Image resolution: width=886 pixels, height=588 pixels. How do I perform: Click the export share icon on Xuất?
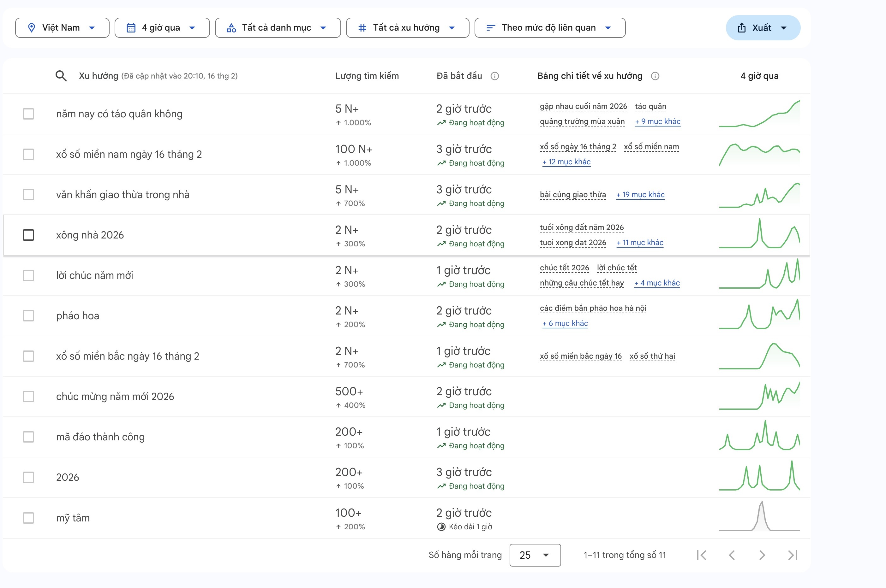[741, 28]
